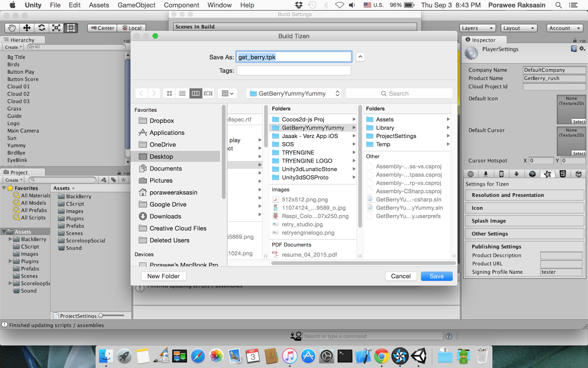Screen dimensions: 588x368
Task: Open Unity app from the Dock
Action: click(x=419, y=356)
